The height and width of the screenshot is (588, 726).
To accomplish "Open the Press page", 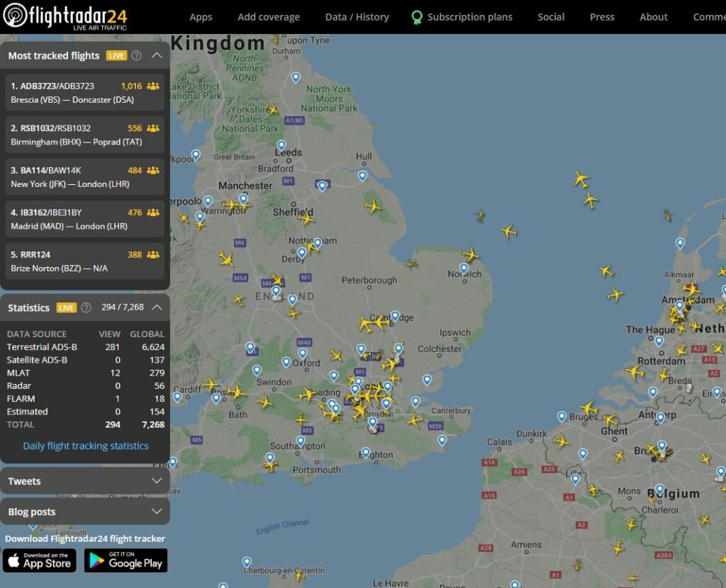I will 602,17.
